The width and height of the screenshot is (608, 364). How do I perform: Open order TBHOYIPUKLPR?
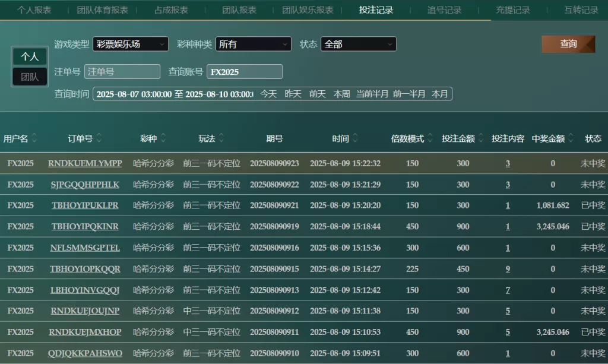click(x=85, y=205)
